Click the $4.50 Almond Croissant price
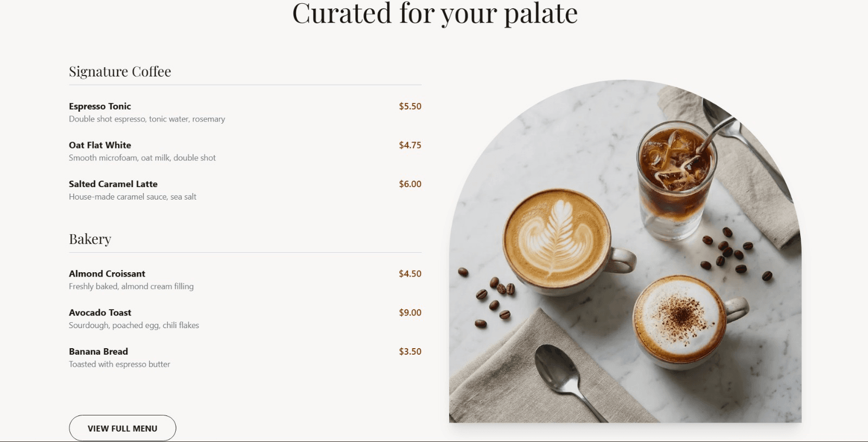 coord(410,274)
